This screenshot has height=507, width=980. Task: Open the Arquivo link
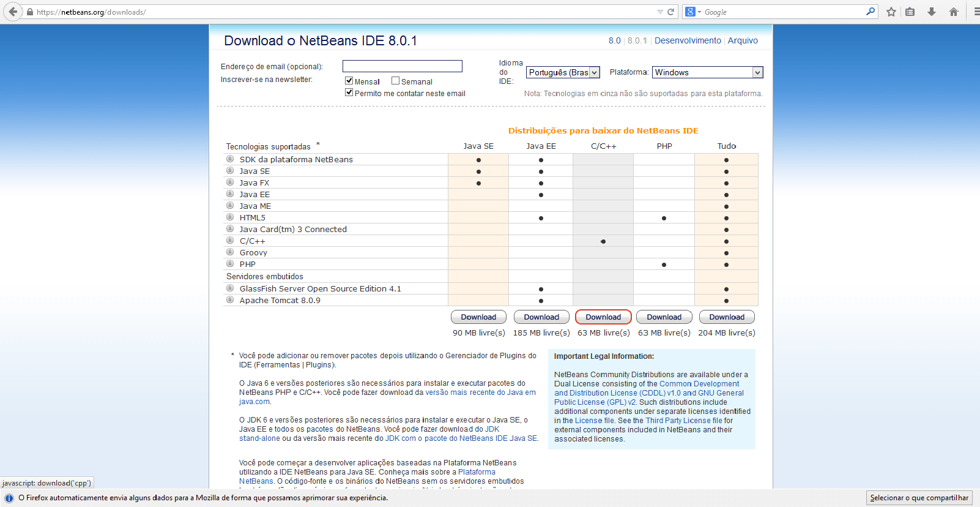(743, 40)
